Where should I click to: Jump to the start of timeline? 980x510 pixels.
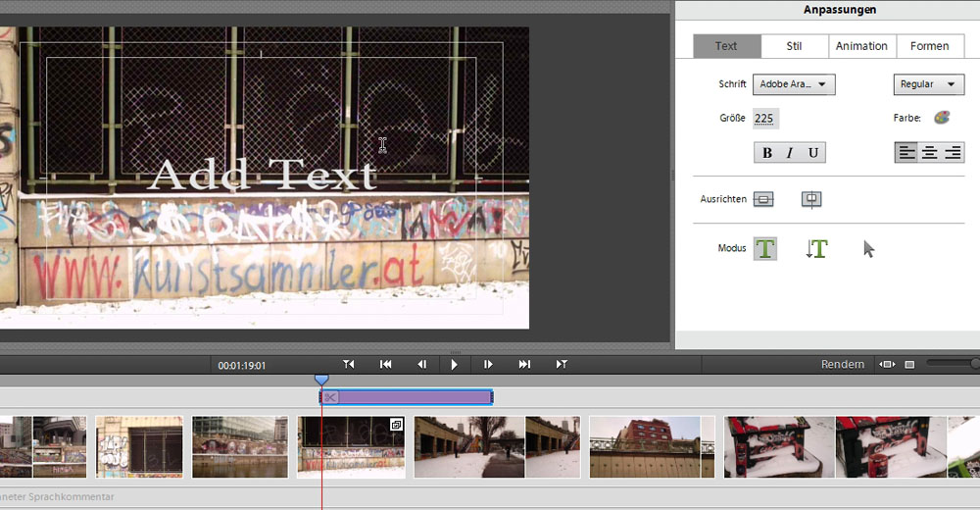pyautogui.click(x=385, y=364)
